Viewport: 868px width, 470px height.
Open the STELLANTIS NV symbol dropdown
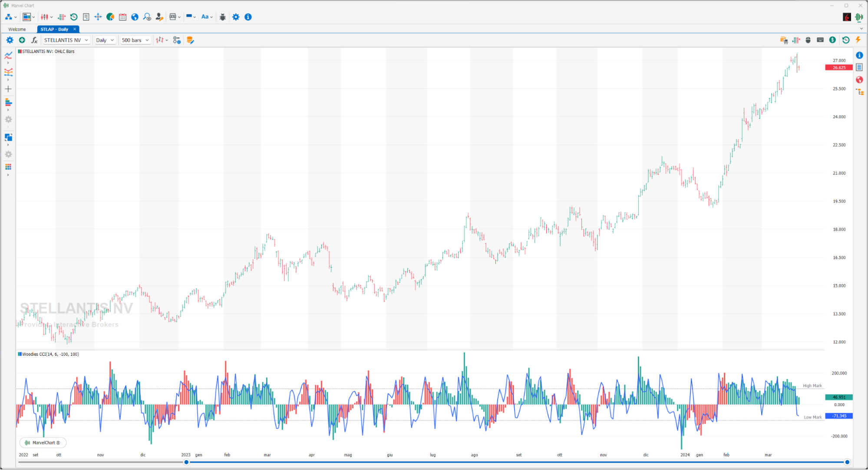[66, 40]
